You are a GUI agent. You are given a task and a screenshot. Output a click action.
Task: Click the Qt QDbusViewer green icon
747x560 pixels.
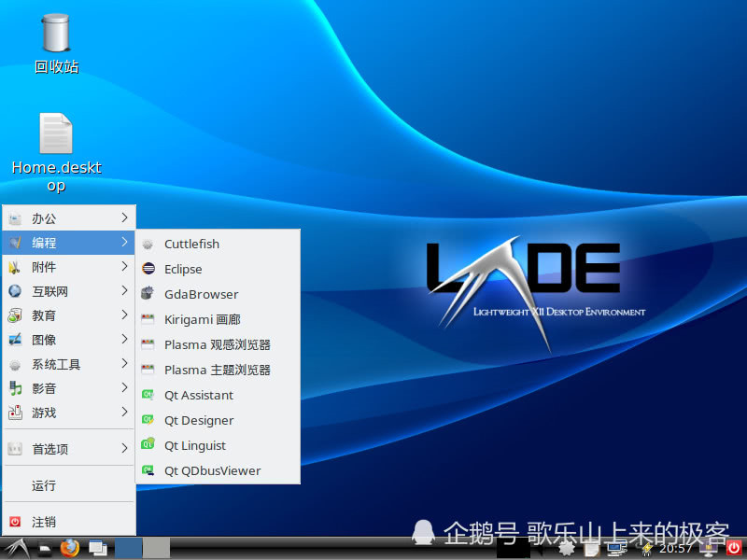148,470
